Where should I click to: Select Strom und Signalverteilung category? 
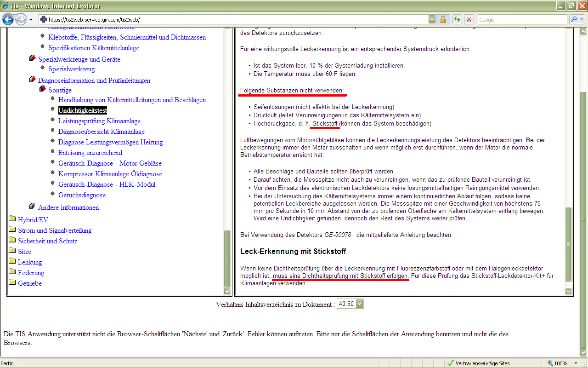click(55, 230)
